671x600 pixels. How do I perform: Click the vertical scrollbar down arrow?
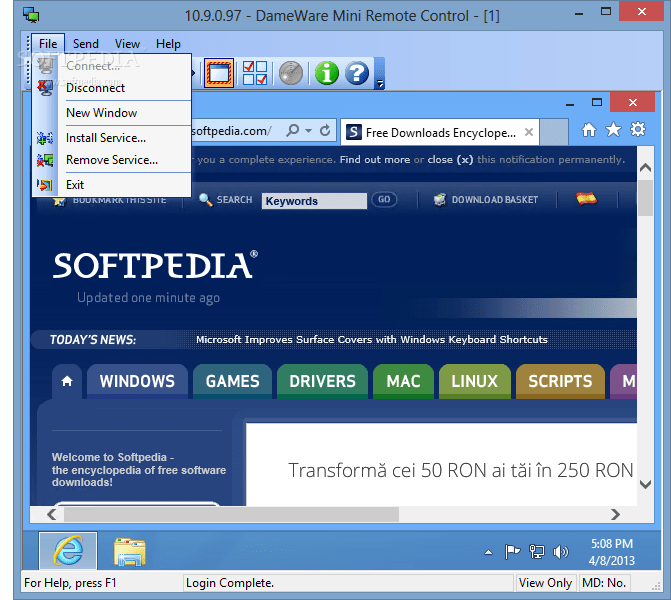(x=645, y=484)
